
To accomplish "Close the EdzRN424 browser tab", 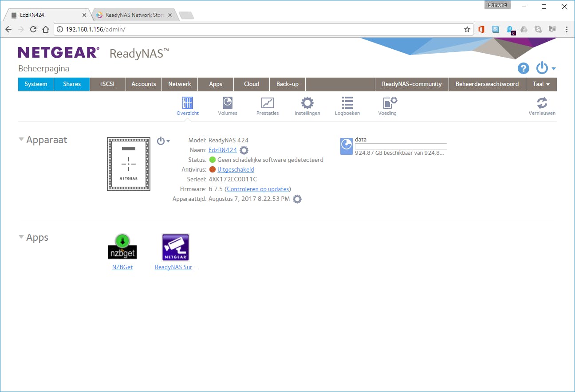I will [x=84, y=15].
